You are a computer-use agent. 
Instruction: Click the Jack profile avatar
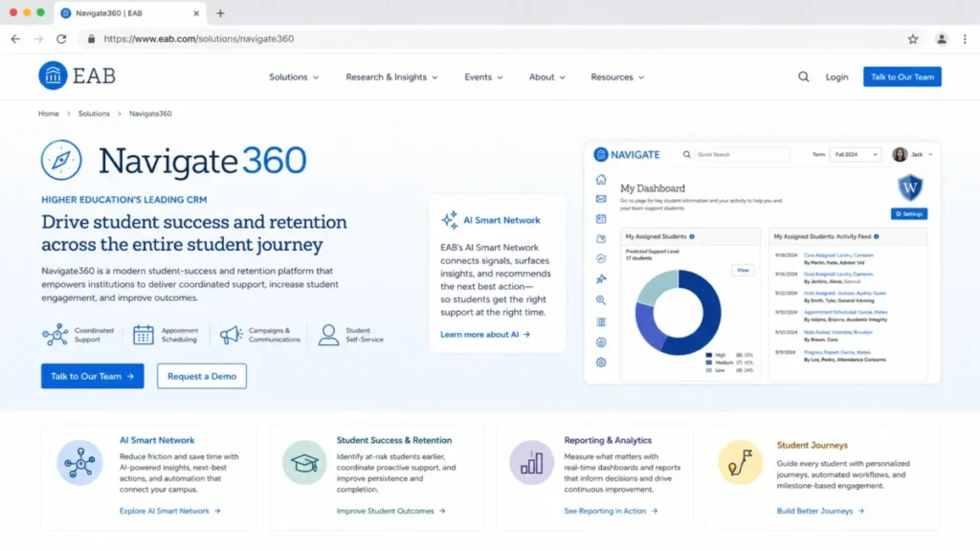pos(900,154)
